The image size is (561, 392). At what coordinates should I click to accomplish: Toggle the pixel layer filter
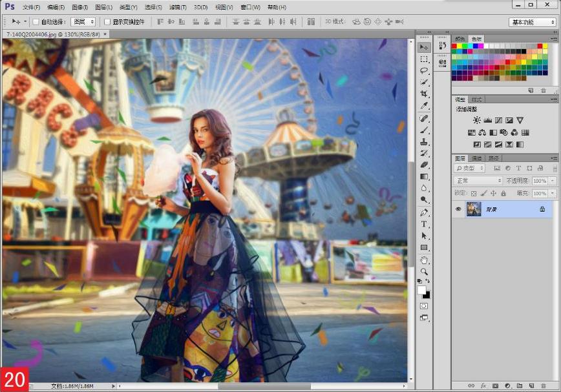click(x=496, y=169)
